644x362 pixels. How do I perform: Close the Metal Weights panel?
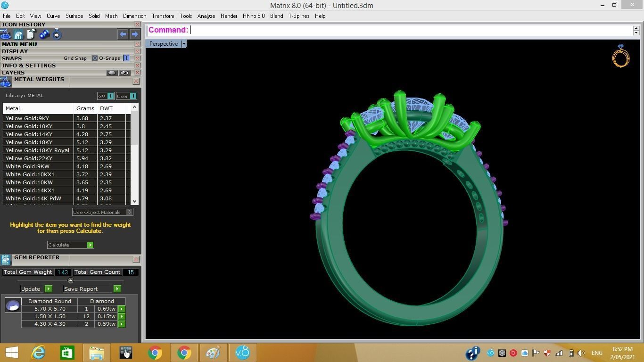pos(136,82)
